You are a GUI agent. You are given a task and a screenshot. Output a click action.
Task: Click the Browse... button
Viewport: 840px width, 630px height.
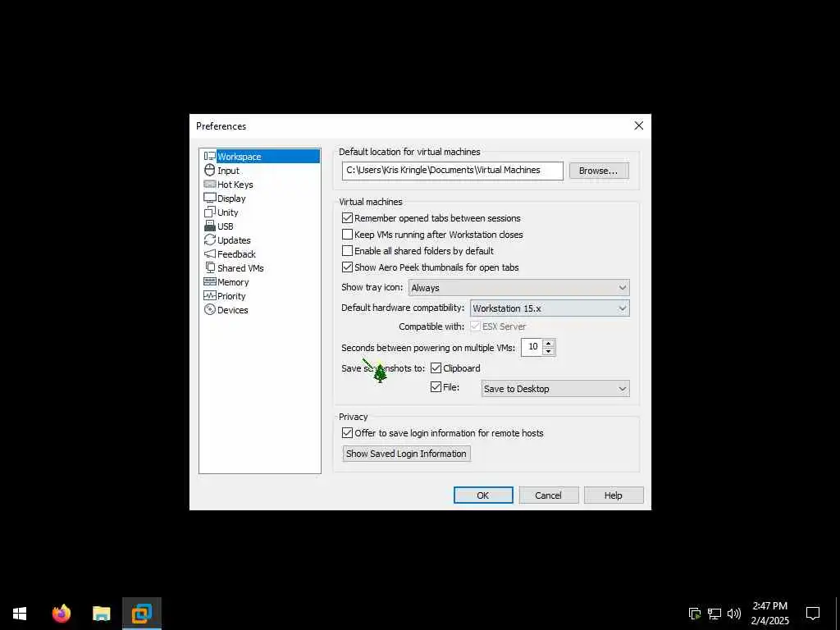[598, 171]
